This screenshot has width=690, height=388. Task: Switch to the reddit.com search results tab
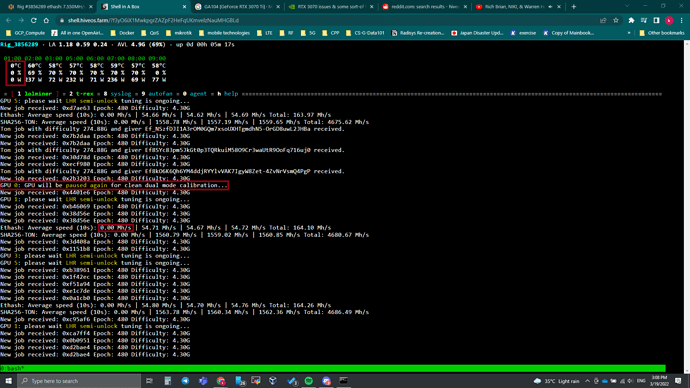tap(424, 7)
